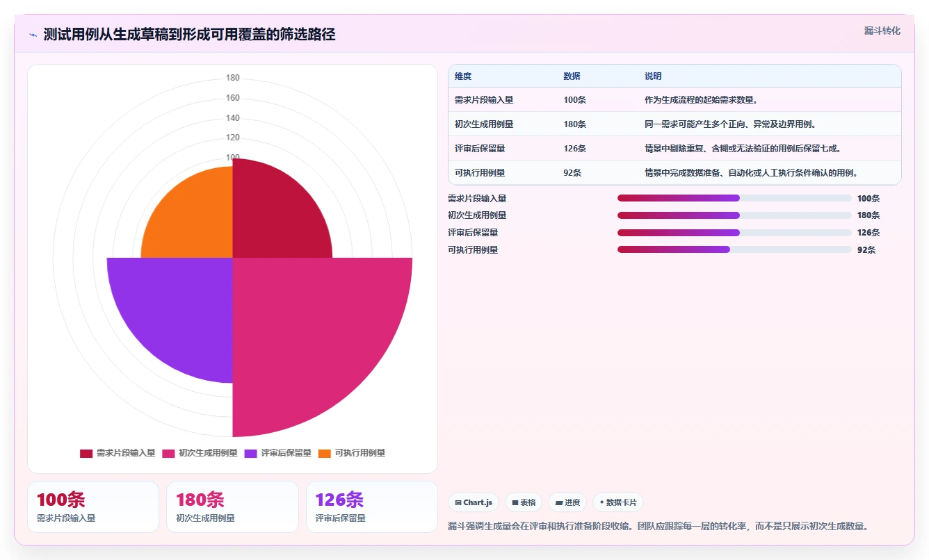Click the lightning icon beside the page title

(x=33, y=35)
